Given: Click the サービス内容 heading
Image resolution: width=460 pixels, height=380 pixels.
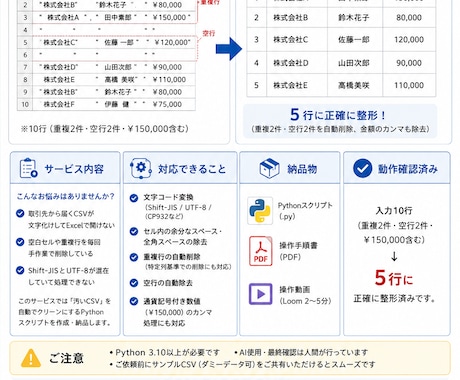Looking at the screenshot, I should point(74,169).
